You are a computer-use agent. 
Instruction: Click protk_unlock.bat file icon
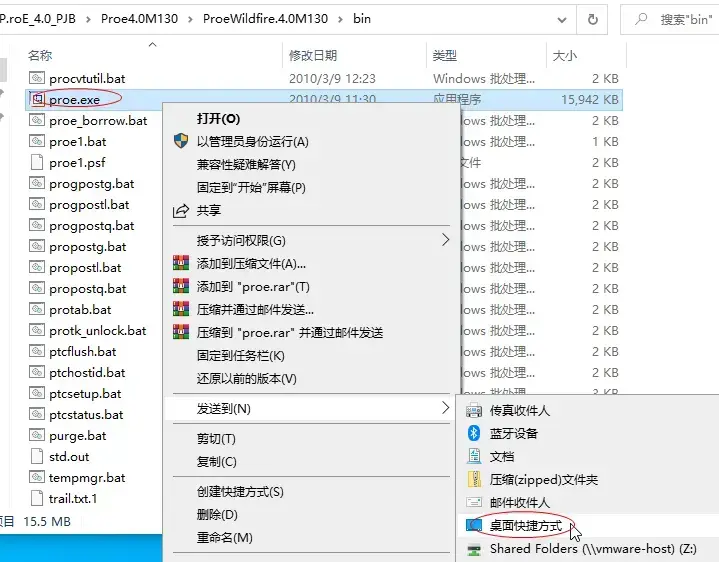(37, 331)
